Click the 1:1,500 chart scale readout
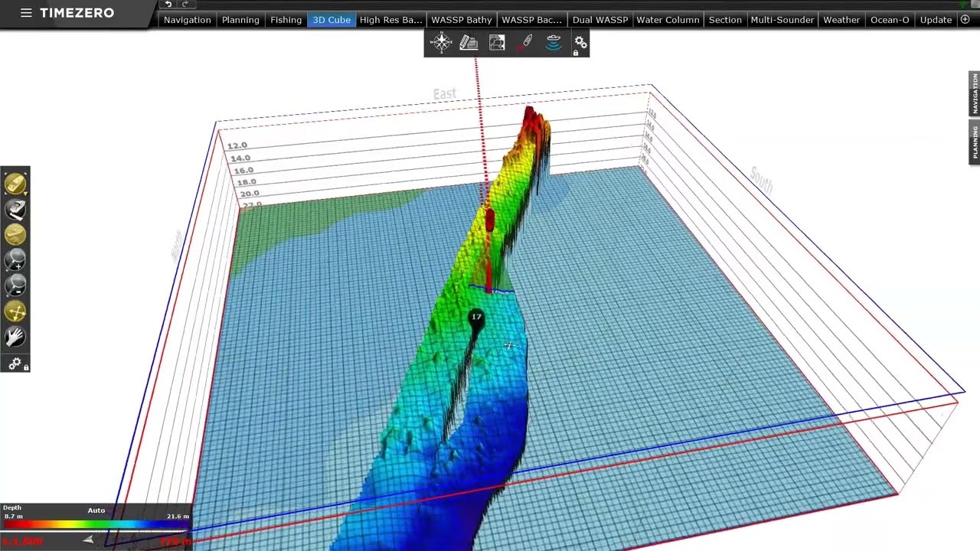This screenshot has width=980, height=551. (21, 542)
